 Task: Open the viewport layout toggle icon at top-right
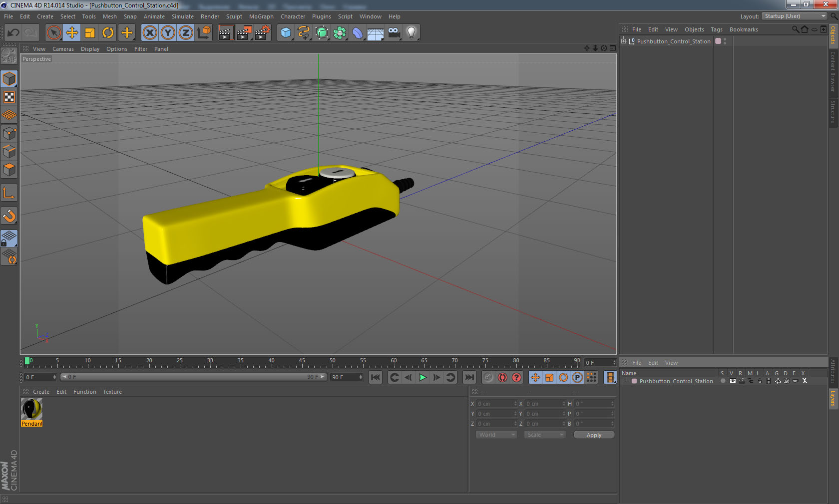612,48
